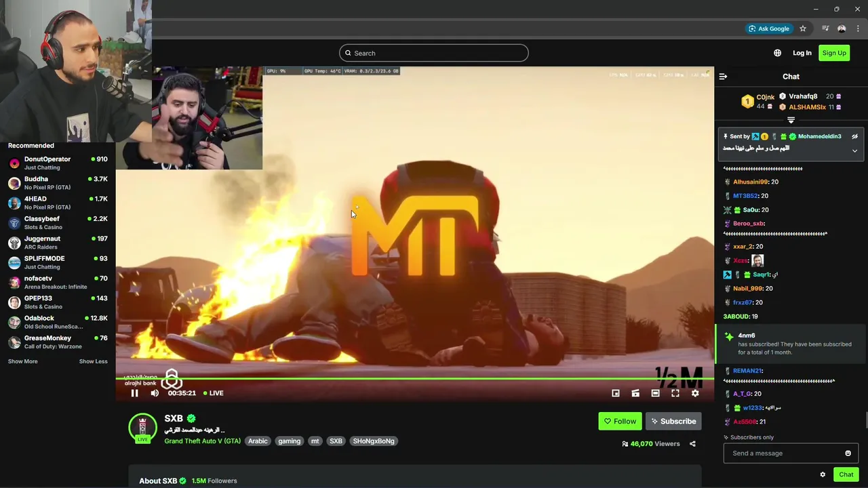
Task: Select the gaming tag
Action: point(289,441)
